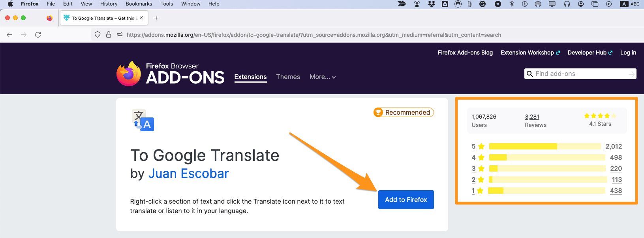
Task: Click the Google Drive menu bar icon
Action: [x=445, y=4]
